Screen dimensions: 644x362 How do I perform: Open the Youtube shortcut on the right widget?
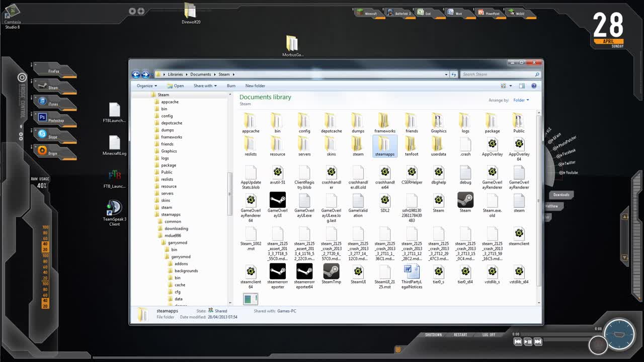point(570,172)
